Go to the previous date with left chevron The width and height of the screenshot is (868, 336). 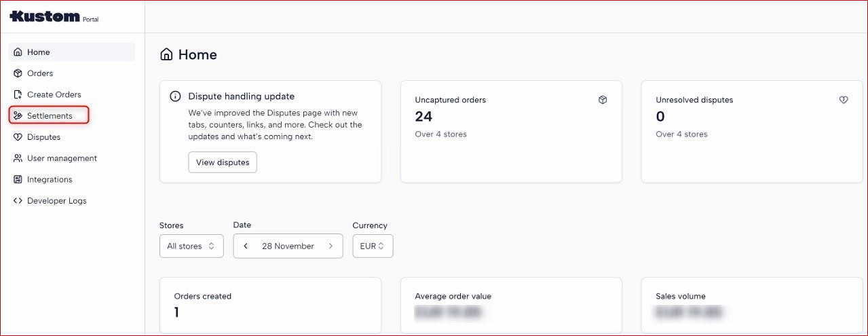point(246,246)
